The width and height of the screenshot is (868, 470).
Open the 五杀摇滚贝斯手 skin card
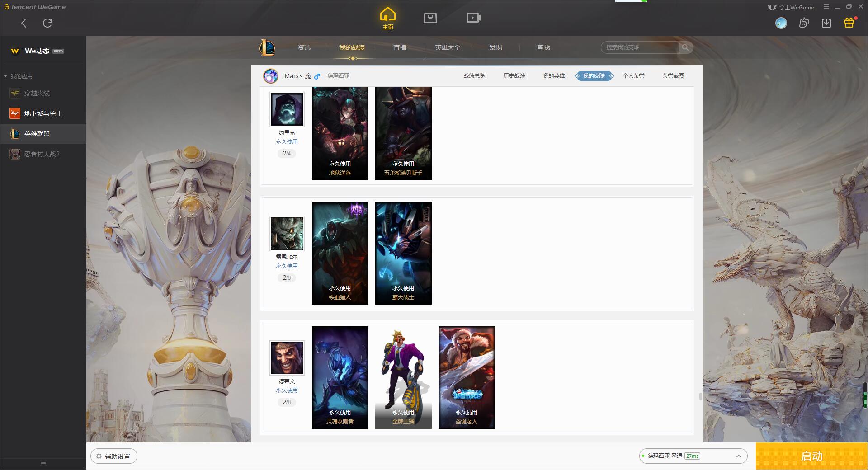(403, 134)
